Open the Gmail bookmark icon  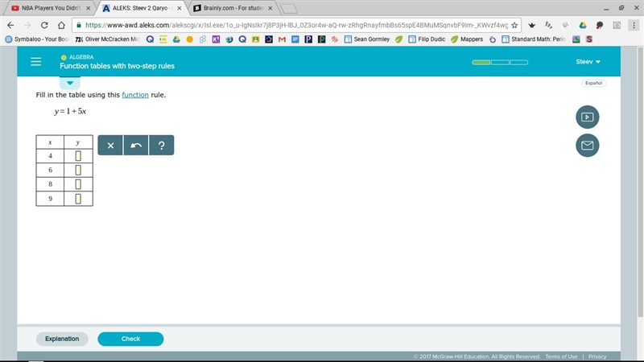[282, 39]
